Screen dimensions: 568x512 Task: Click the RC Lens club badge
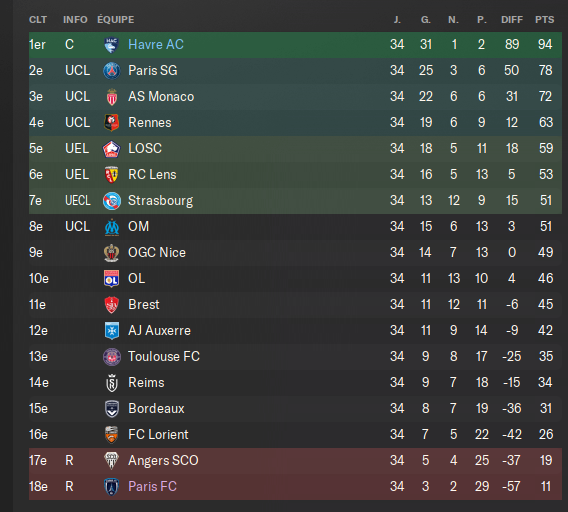coord(112,175)
